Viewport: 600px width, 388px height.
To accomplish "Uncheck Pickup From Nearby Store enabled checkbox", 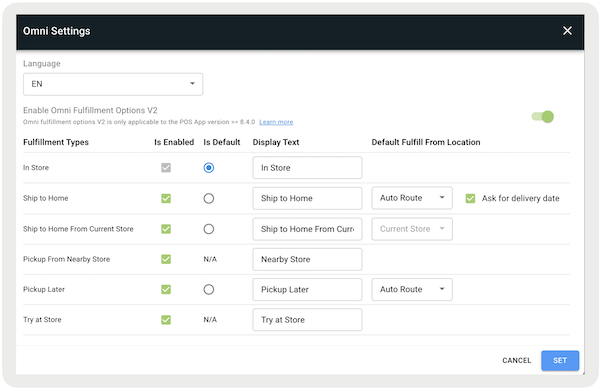I will pos(166,259).
